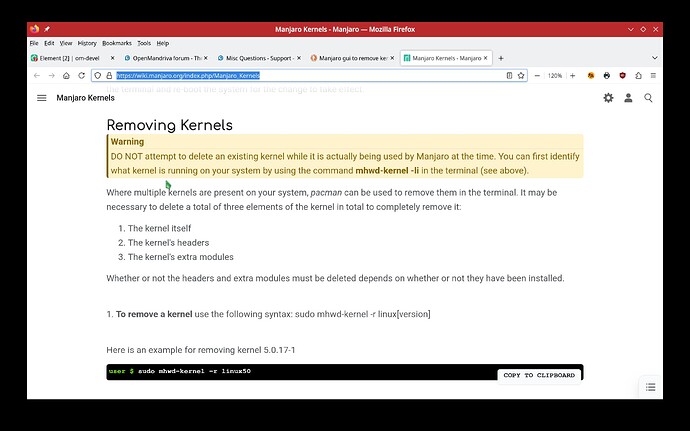Close the Misc Questions Support tab
Screen dimensions: 690x431
coord(299,58)
